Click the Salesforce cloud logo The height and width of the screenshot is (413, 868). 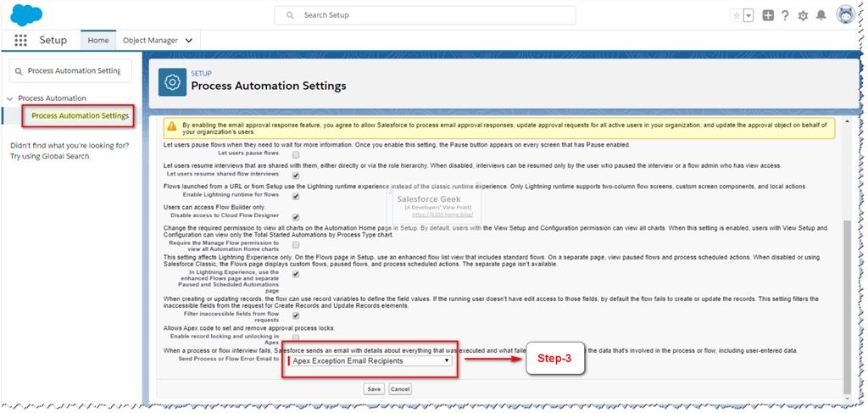(26, 14)
